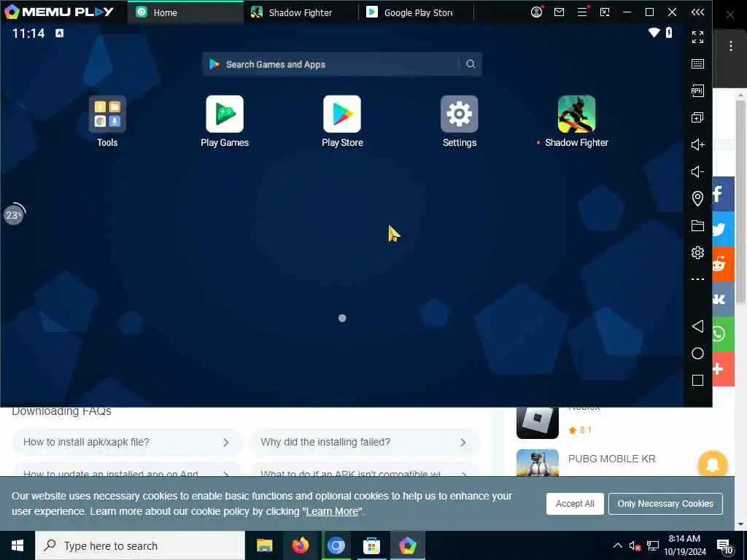Share on Twitter in browser sidebar
Viewport: 747px width, 560px height.
coord(723,229)
